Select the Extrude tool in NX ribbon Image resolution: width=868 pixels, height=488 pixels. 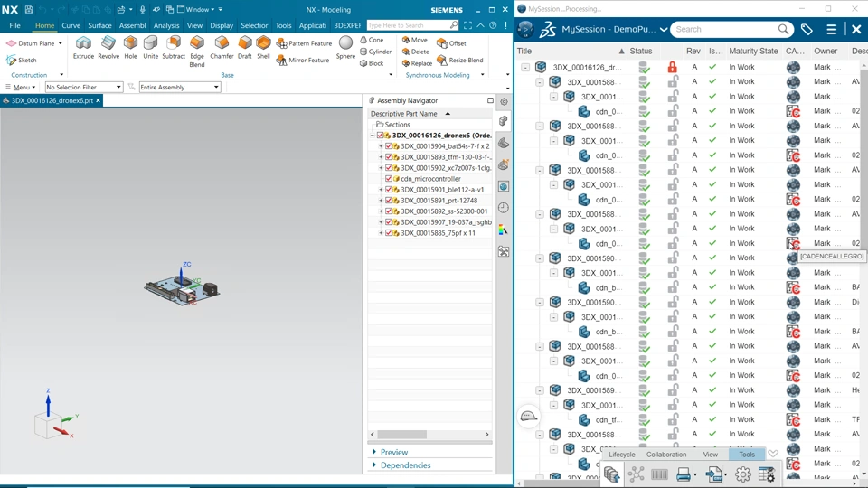pyautogui.click(x=83, y=48)
